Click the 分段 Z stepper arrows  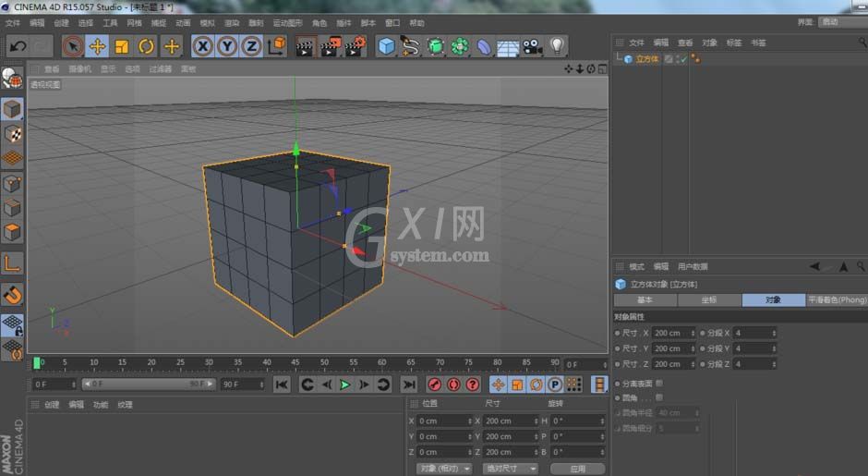pos(774,363)
